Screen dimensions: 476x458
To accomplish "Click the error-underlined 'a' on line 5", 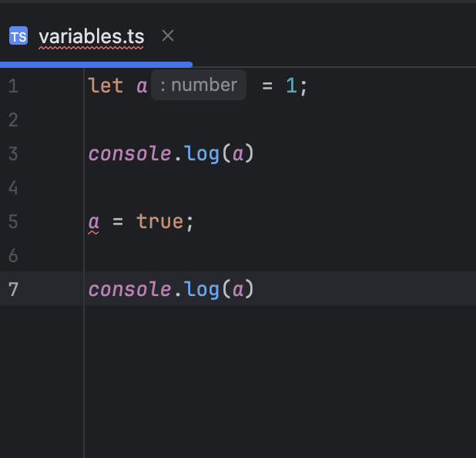I will [x=94, y=222].
